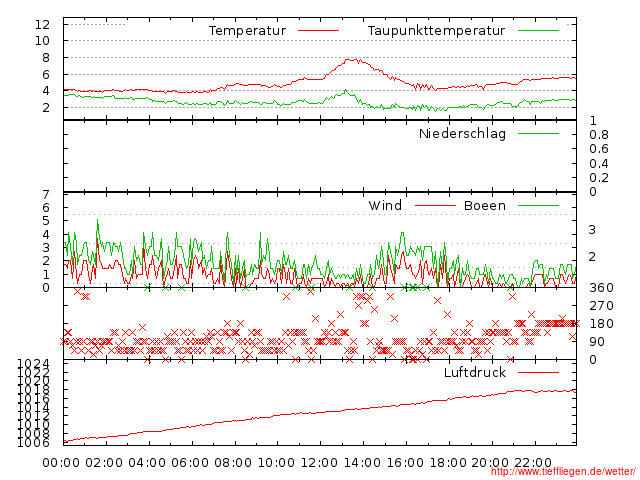This screenshot has width=640, height=480.
Task: Click the 360 wind direction axis label
Action: point(601,288)
